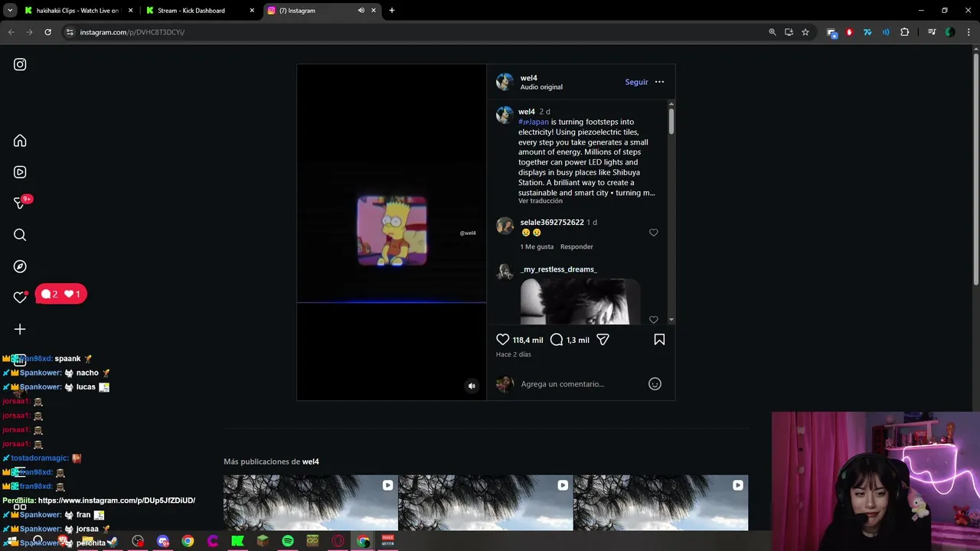The image size is (980, 551).
Task: Open the Audio original link
Action: click(541, 87)
